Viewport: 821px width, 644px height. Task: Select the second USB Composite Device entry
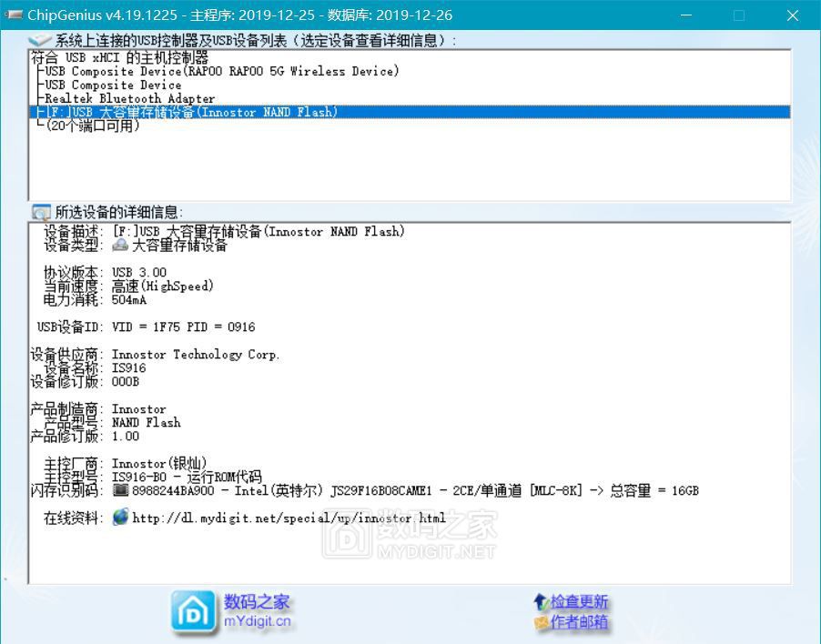coord(113,85)
